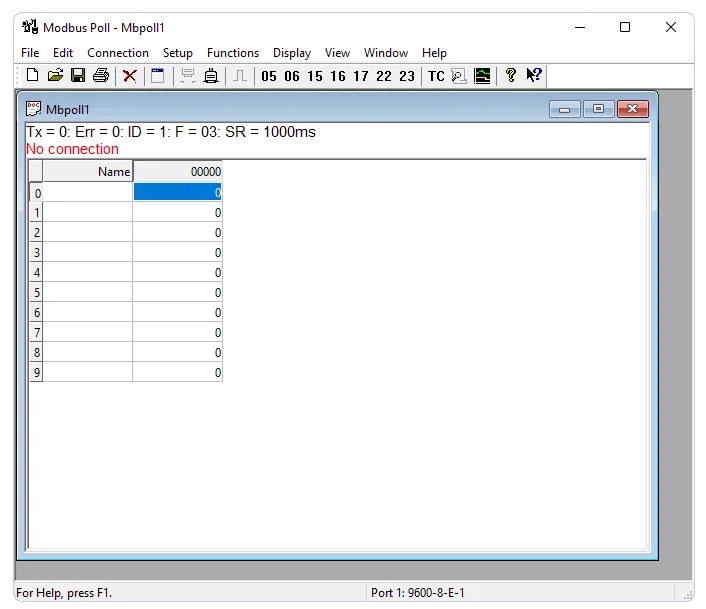Screen dimensions: 706x609
Task: Maximize the Mbpoll1 child window
Action: (598, 109)
